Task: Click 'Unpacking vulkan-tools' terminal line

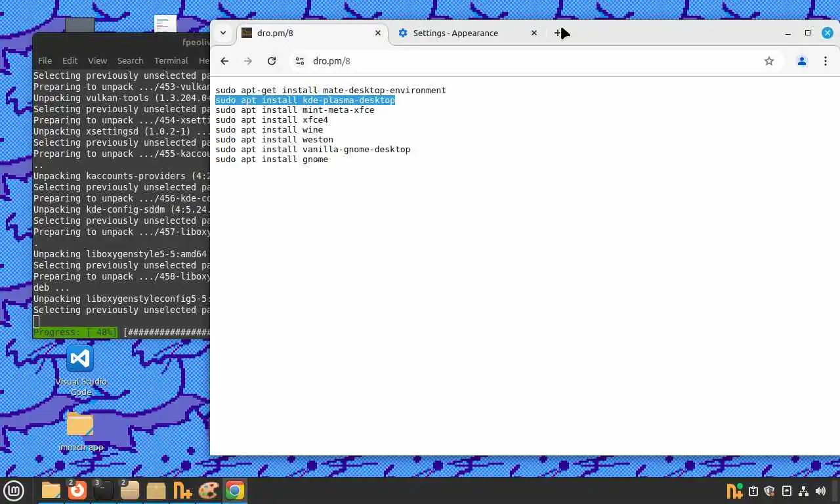Action: (x=121, y=98)
